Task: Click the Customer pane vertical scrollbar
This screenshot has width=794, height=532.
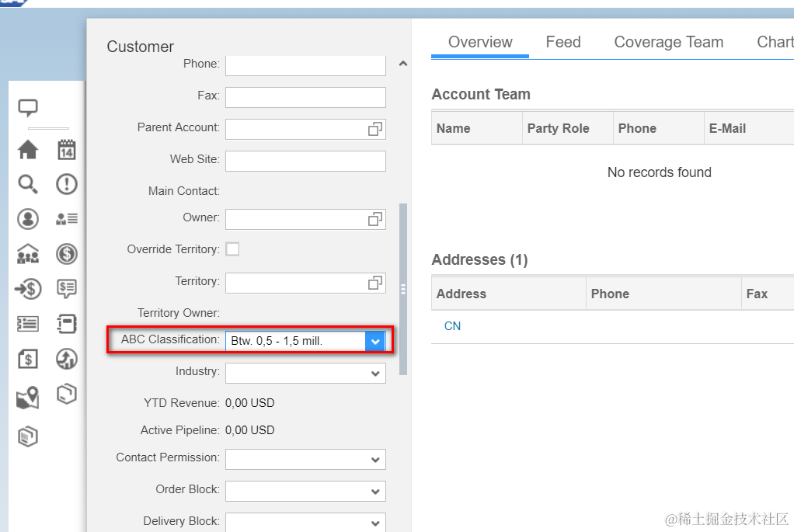Action: coord(403,289)
